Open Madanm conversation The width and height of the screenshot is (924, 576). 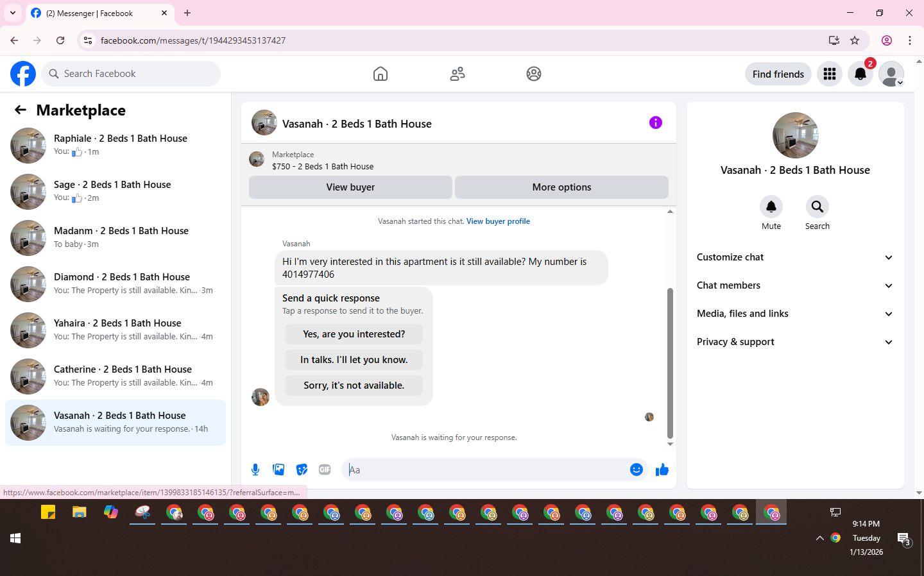point(116,238)
